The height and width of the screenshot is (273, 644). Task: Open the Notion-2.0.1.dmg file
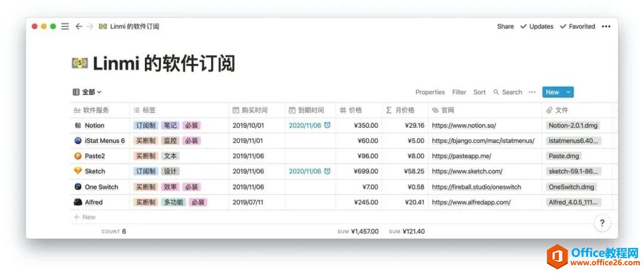point(574,125)
